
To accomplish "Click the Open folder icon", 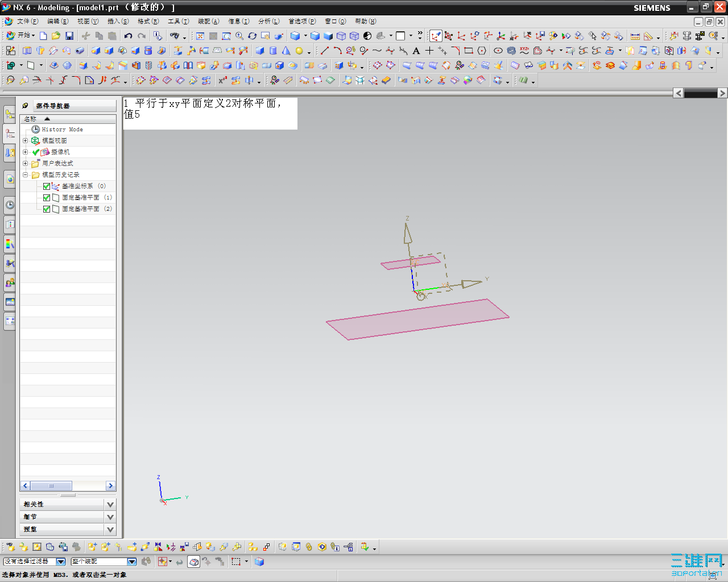I will [56, 36].
